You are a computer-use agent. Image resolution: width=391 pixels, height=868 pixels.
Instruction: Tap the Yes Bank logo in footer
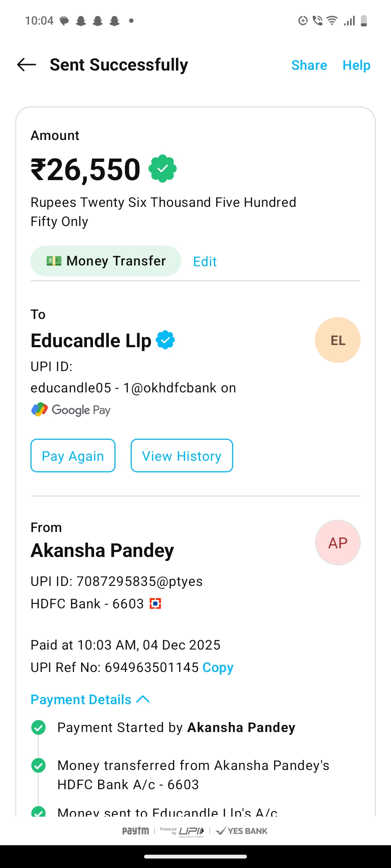(242, 831)
